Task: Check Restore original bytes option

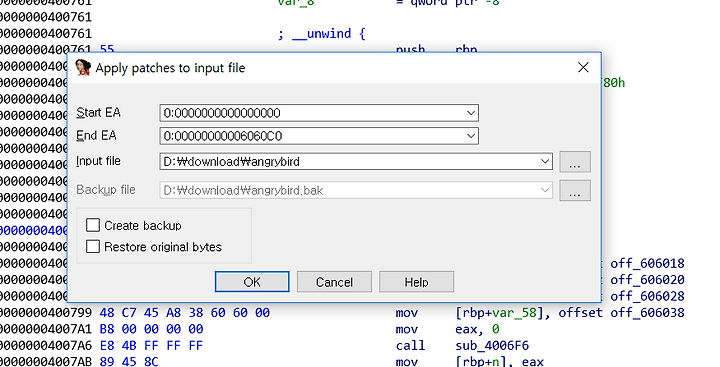Action: point(93,247)
